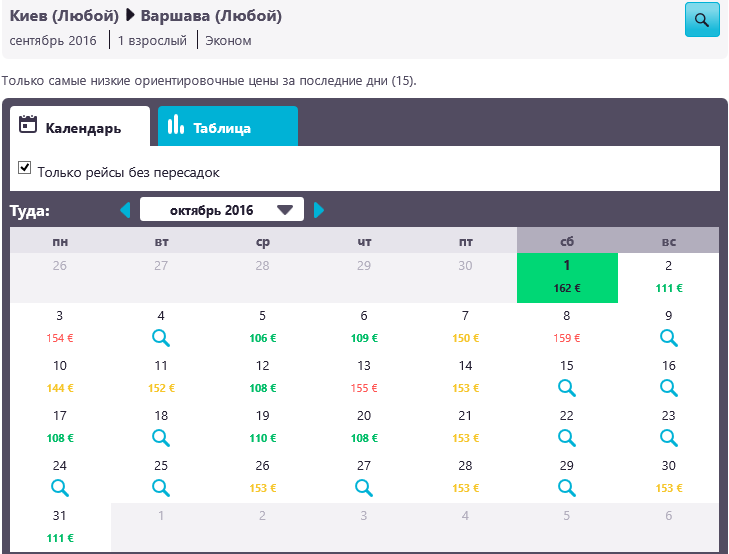729x554 pixels.
Task: Select October 31 priced at 111 €
Action: pyautogui.click(x=60, y=526)
